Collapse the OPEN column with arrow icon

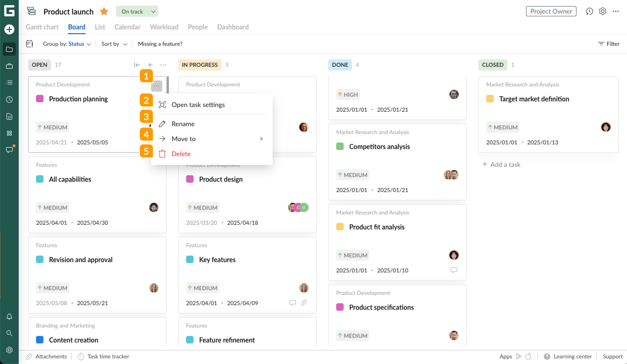tap(137, 65)
